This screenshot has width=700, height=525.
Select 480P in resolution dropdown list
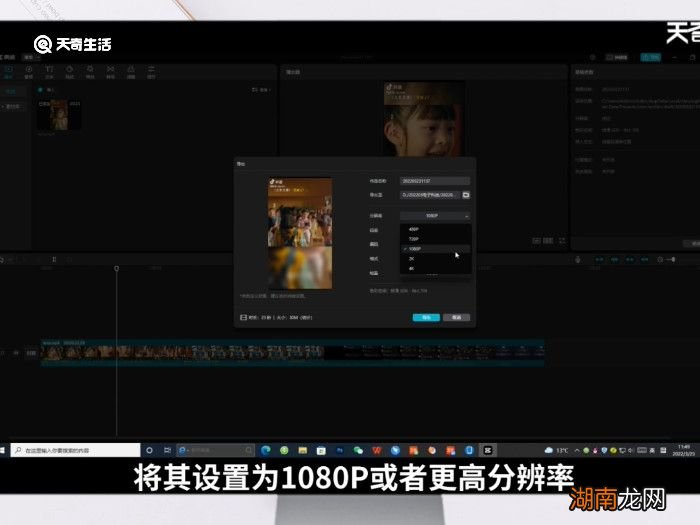pyautogui.click(x=435, y=229)
